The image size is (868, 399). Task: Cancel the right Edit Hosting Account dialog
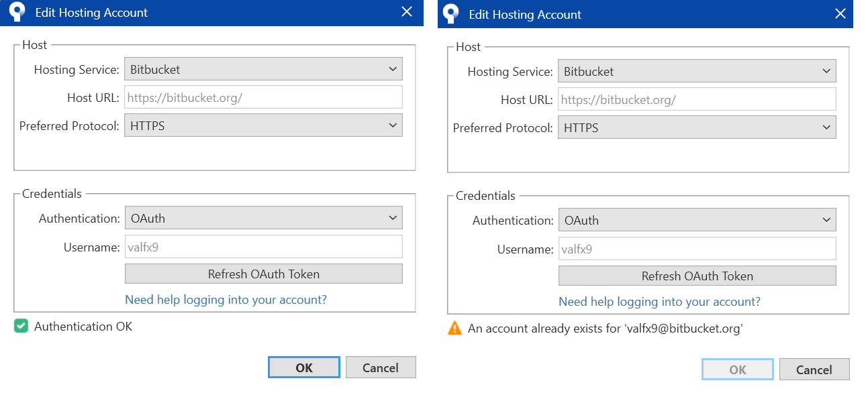(x=814, y=369)
